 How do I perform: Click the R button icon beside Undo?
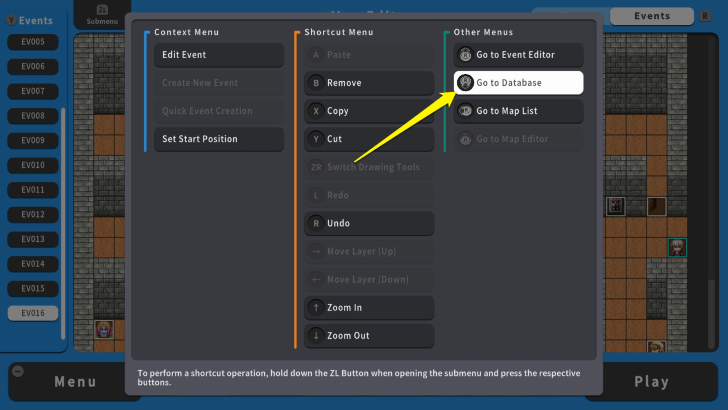316,223
